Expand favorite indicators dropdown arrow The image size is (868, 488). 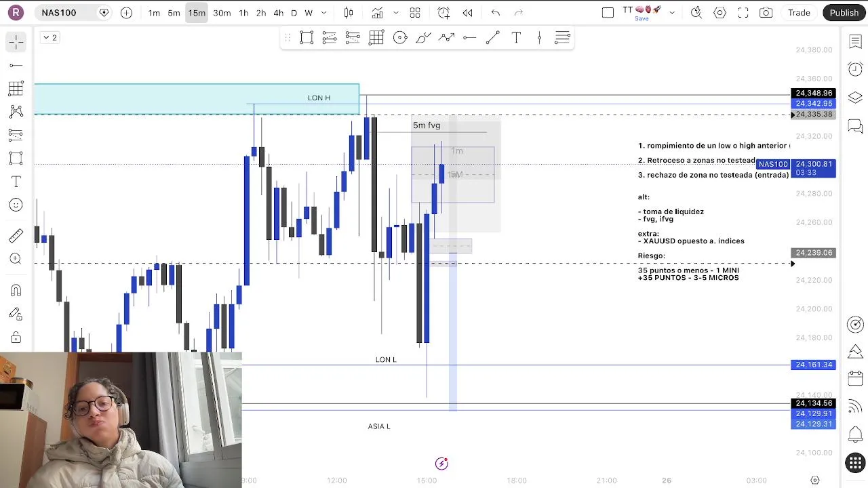click(x=396, y=13)
